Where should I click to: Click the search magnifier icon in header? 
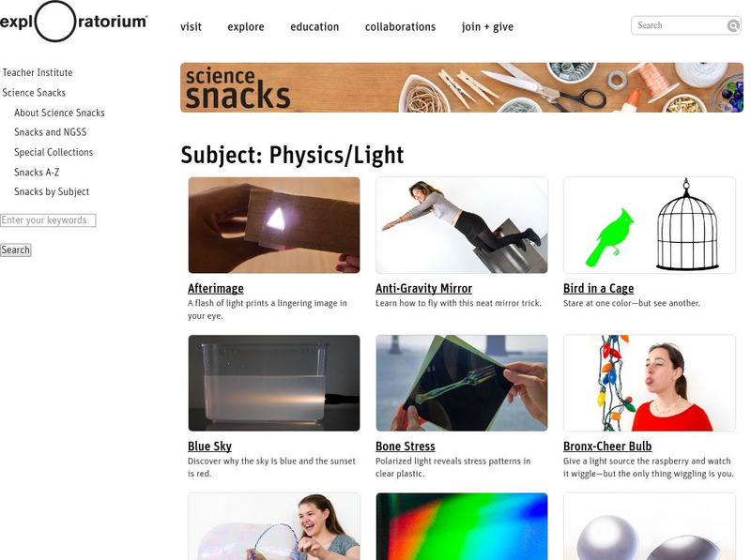(x=733, y=25)
